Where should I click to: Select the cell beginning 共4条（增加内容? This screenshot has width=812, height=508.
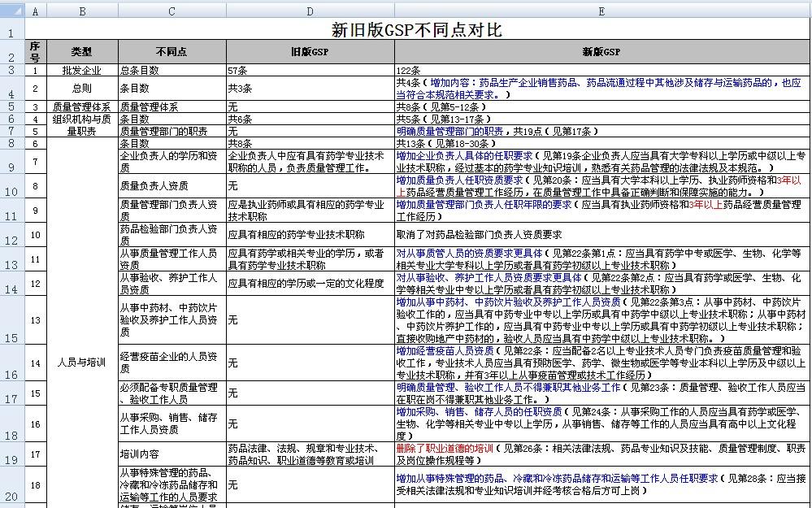point(601,89)
